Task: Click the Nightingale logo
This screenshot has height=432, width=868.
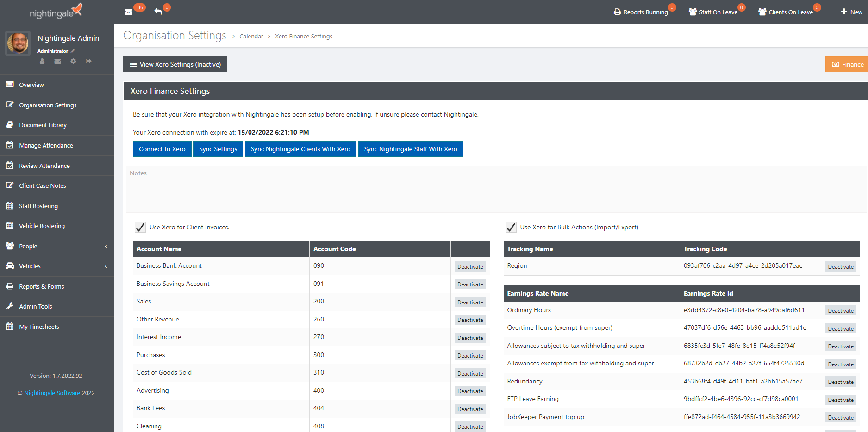Action: (x=56, y=12)
